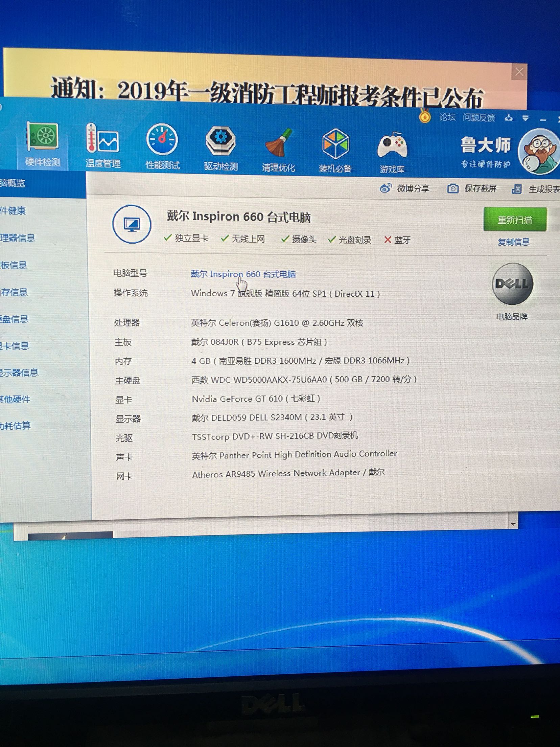Open the 性能测试 performance test icon
Screen dimensions: 560x747
pos(162,147)
